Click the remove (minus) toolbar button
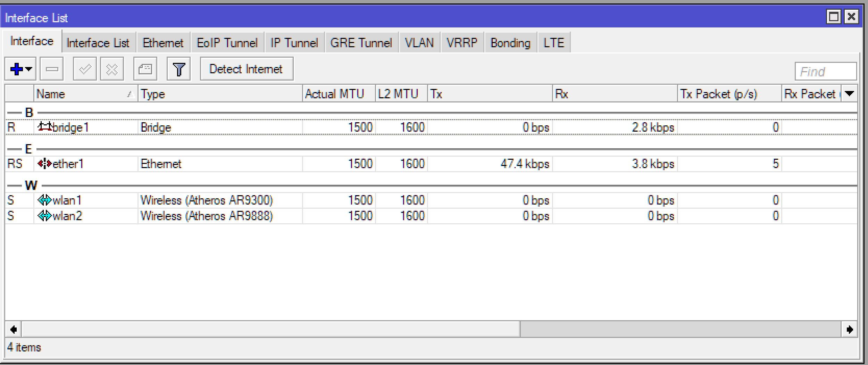This screenshot has height=365, width=868. [52, 69]
